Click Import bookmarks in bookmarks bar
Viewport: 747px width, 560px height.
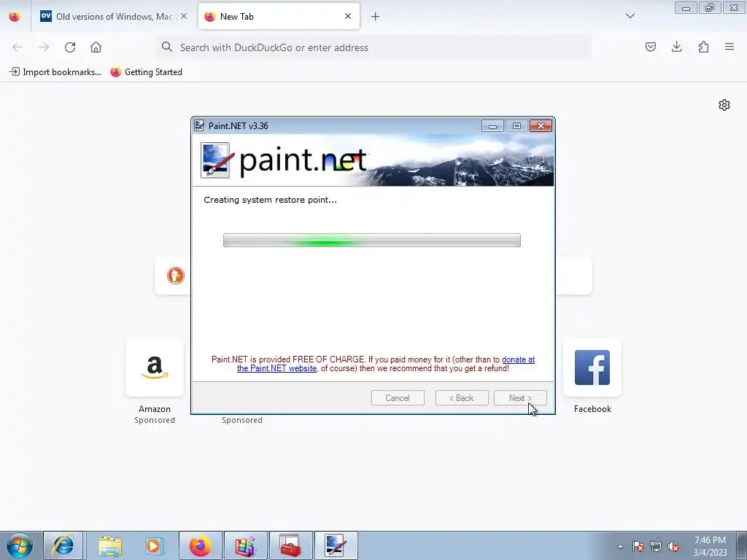coord(55,72)
